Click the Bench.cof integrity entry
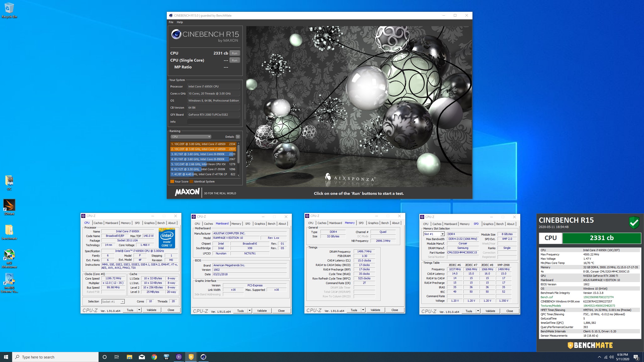The image size is (644, 362). (590, 297)
